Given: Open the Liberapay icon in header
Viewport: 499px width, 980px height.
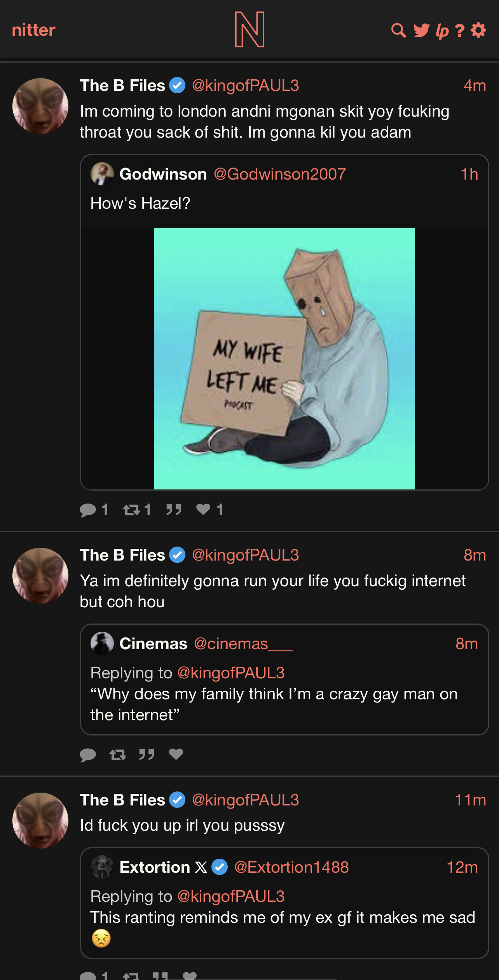Looking at the screenshot, I should tap(442, 31).
